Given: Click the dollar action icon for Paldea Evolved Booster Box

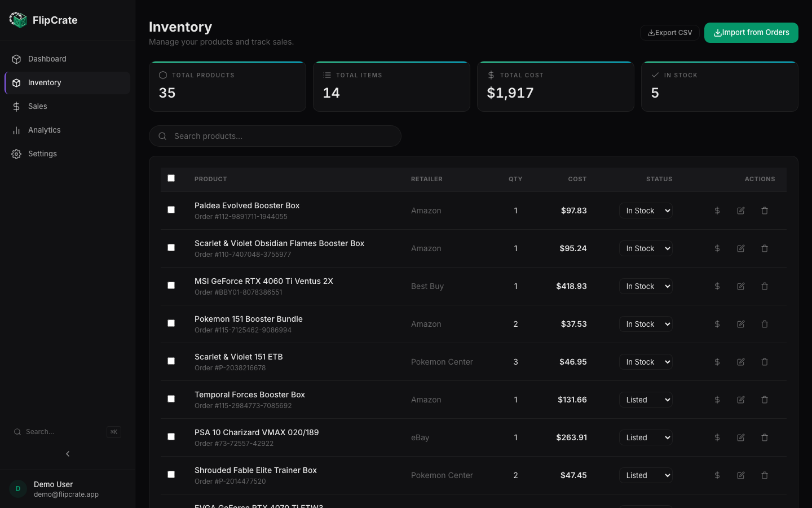Looking at the screenshot, I should 717,211.
